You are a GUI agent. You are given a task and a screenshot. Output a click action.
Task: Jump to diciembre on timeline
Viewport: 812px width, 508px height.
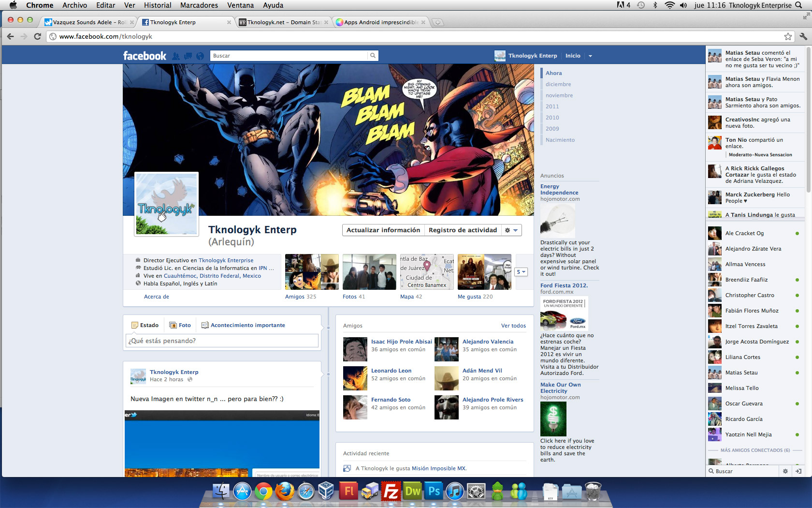(x=558, y=84)
